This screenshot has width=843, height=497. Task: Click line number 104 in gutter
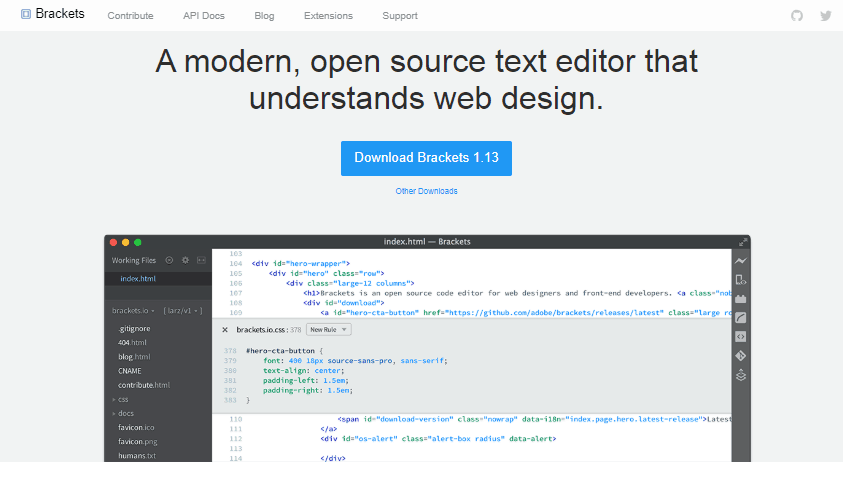235,264
